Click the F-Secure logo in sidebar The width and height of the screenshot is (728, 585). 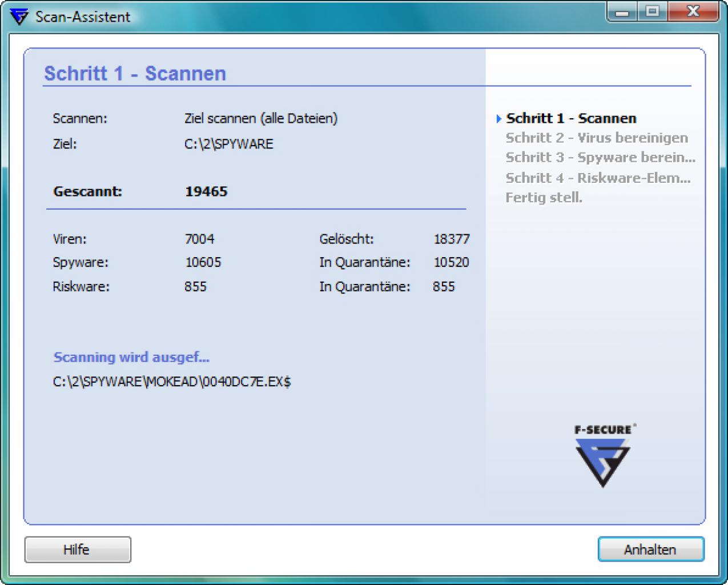coord(604,456)
